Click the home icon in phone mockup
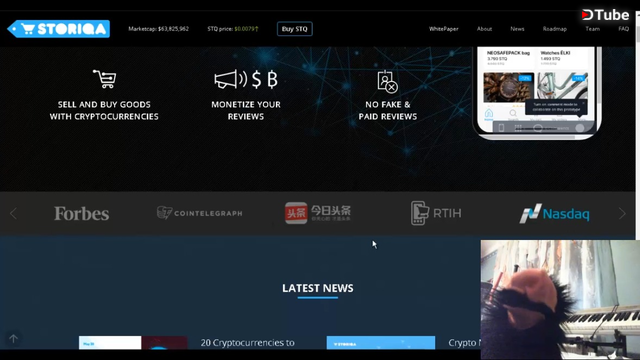The height and width of the screenshot is (360, 640). pos(489,114)
